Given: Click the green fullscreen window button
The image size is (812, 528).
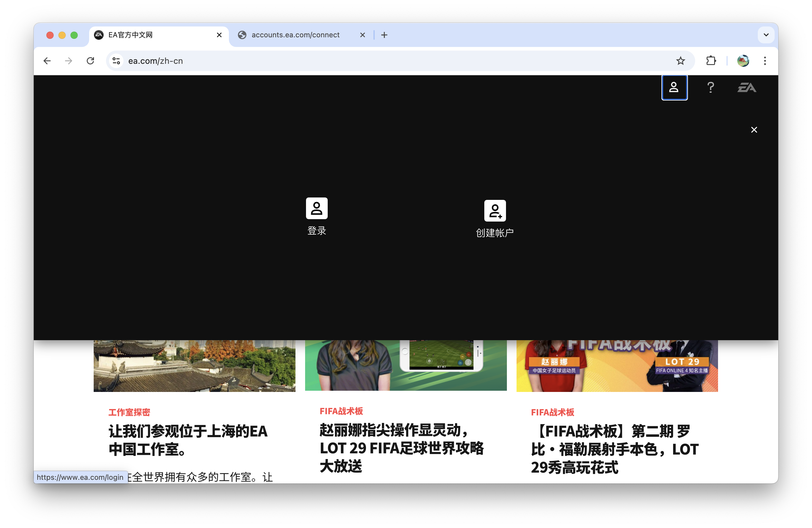Looking at the screenshot, I should pos(74,35).
